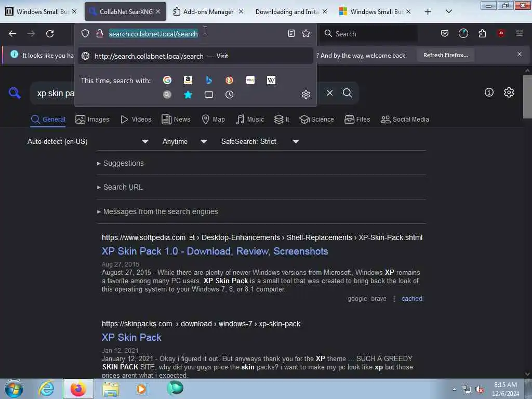
Task: Click the address bar URL field
Action: 195,34
